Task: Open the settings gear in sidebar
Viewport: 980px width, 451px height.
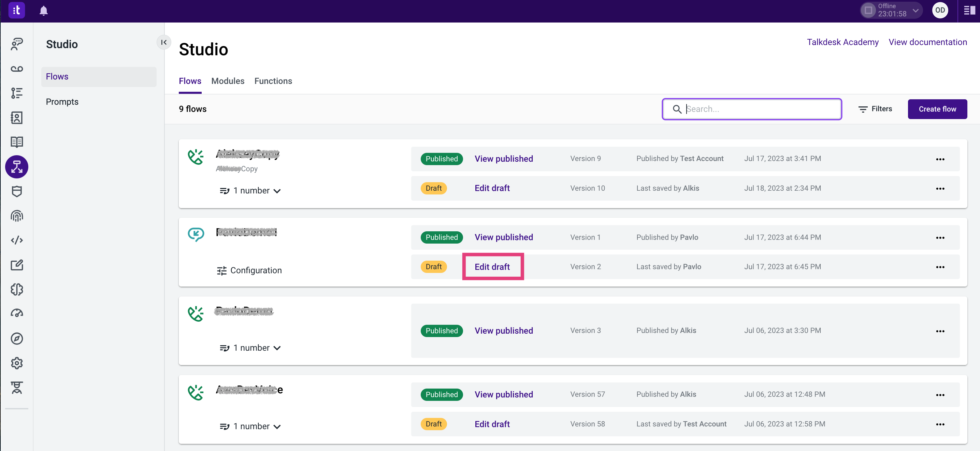Action: click(17, 363)
